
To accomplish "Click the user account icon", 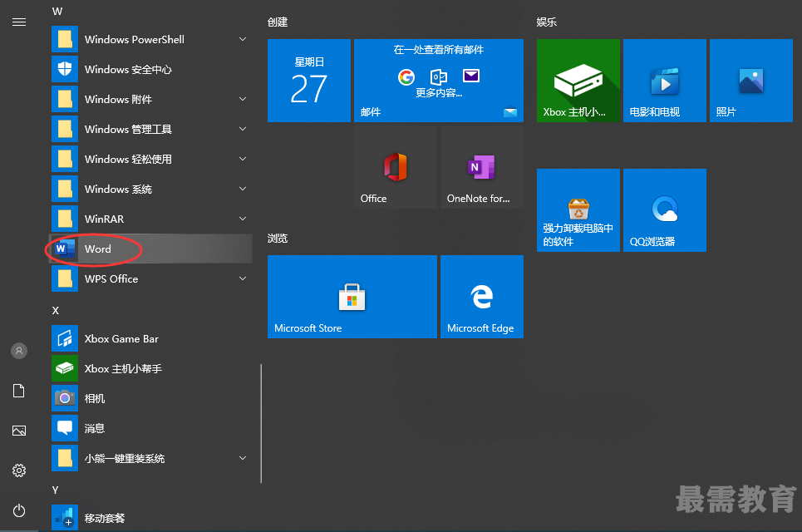I will pyautogui.click(x=19, y=351).
